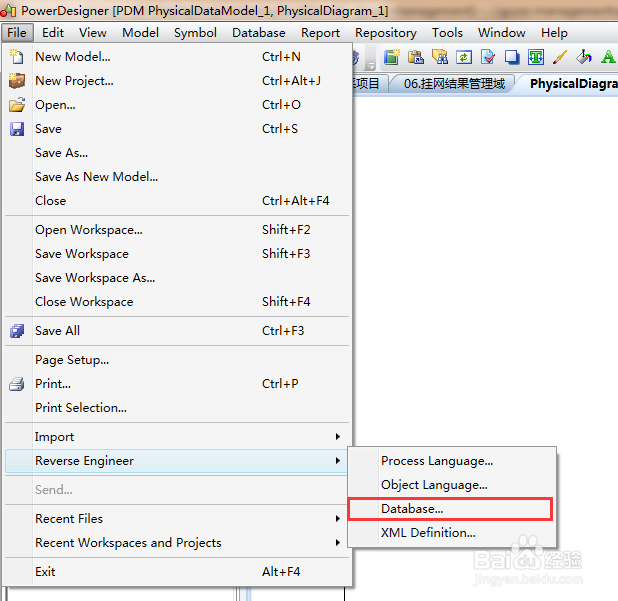Open the Repository menu

(385, 33)
